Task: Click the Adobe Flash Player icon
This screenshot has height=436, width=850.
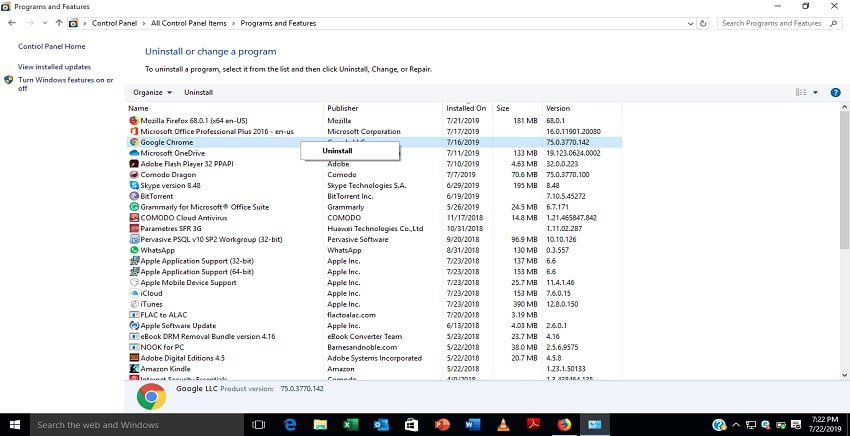Action: coord(134,164)
